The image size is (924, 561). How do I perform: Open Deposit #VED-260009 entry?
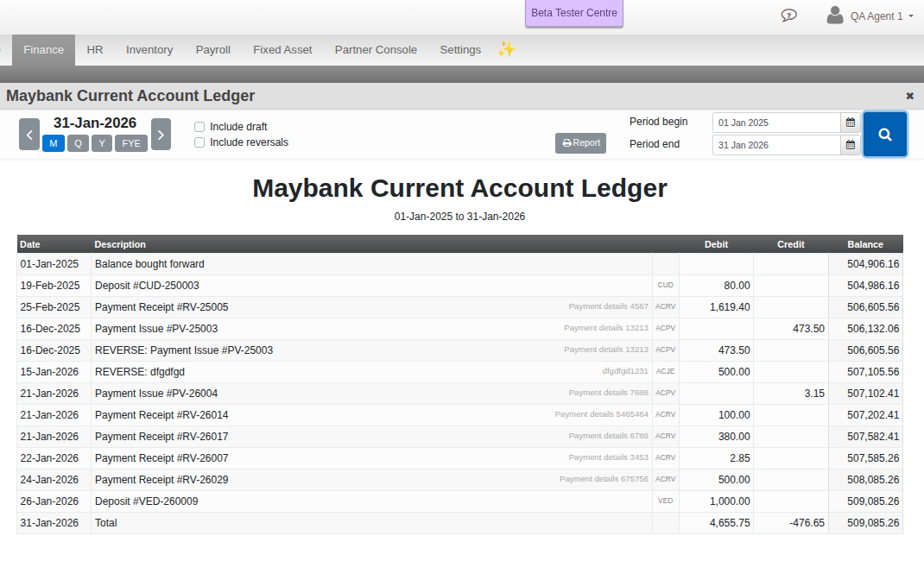(146, 501)
